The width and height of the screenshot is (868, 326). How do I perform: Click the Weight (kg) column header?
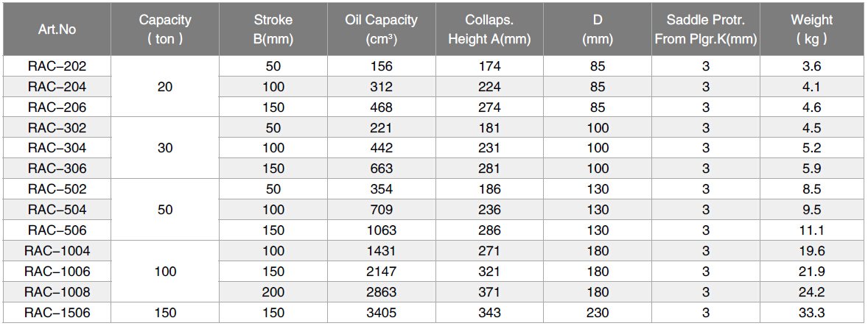pos(811,29)
